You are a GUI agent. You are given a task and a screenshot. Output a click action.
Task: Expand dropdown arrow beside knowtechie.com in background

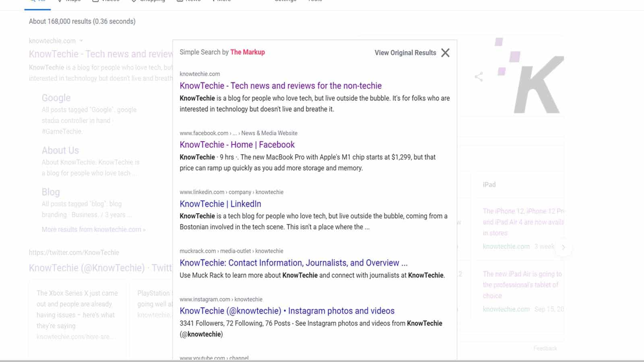(81, 41)
